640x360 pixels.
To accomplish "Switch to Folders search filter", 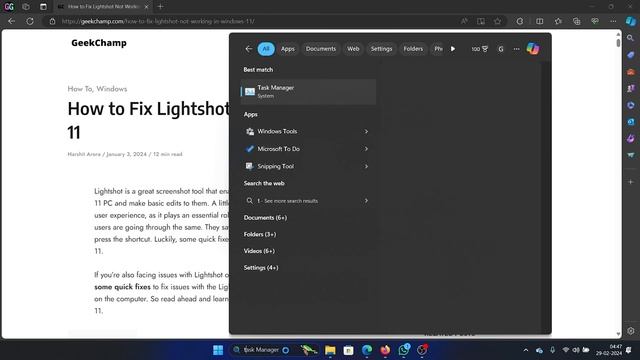I will click(x=413, y=49).
